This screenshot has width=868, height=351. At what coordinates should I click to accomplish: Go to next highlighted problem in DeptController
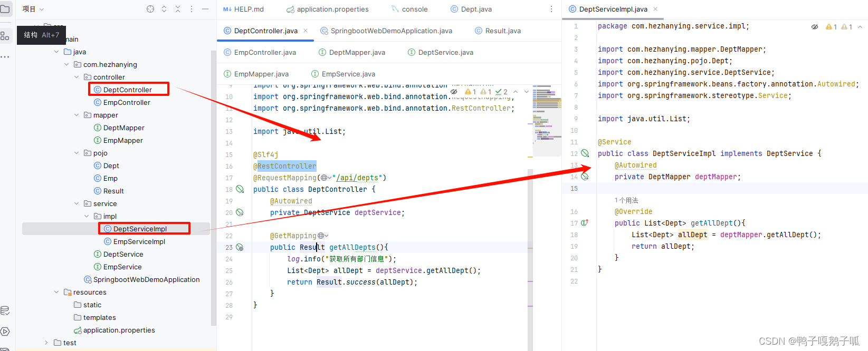(x=527, y=92)
